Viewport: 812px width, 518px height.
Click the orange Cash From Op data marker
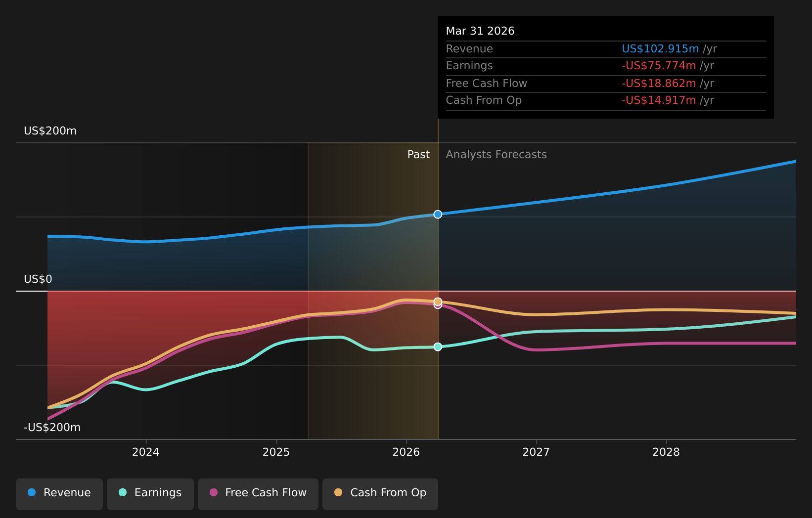438,302
